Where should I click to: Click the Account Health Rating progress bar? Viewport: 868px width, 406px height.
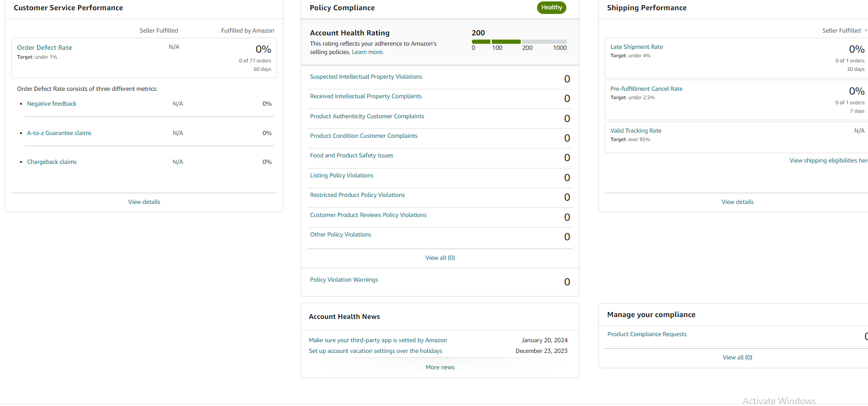coord(519,42)
